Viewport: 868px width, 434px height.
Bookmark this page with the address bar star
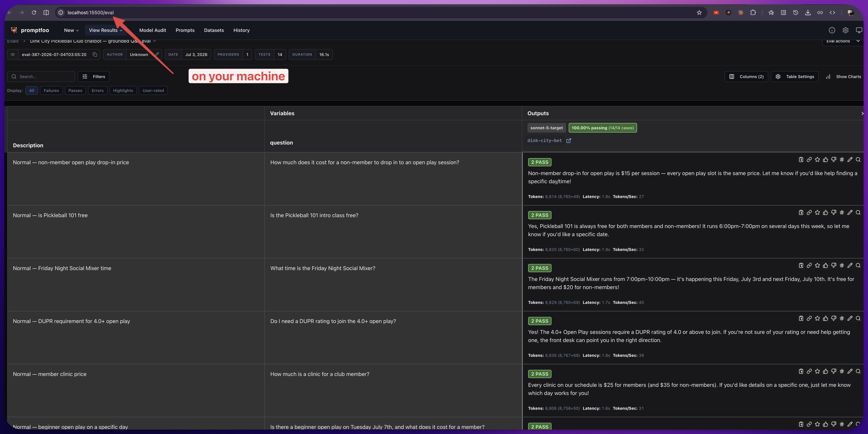(699, 12)
